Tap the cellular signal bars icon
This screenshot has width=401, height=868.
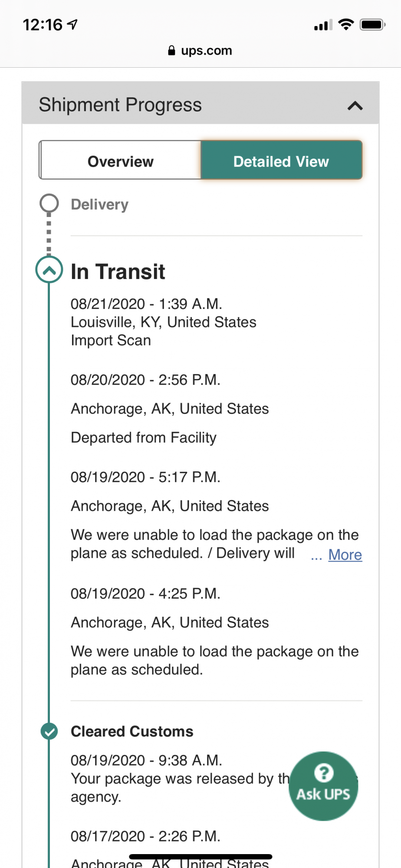coord(323,25)
